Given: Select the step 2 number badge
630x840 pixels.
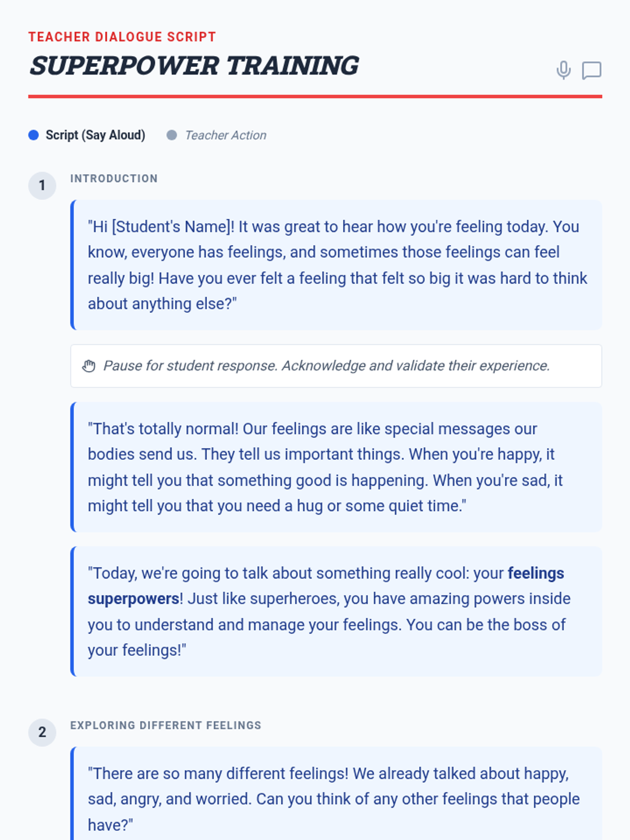Looking at the screenshot, I should [42, 732].
